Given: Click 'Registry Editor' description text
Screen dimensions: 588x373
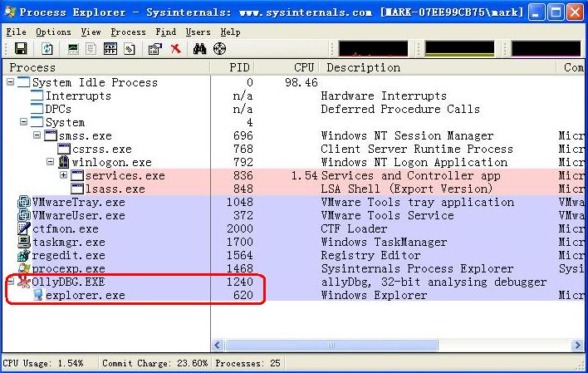Looking at the screenshot, I should tap(370, 255).
